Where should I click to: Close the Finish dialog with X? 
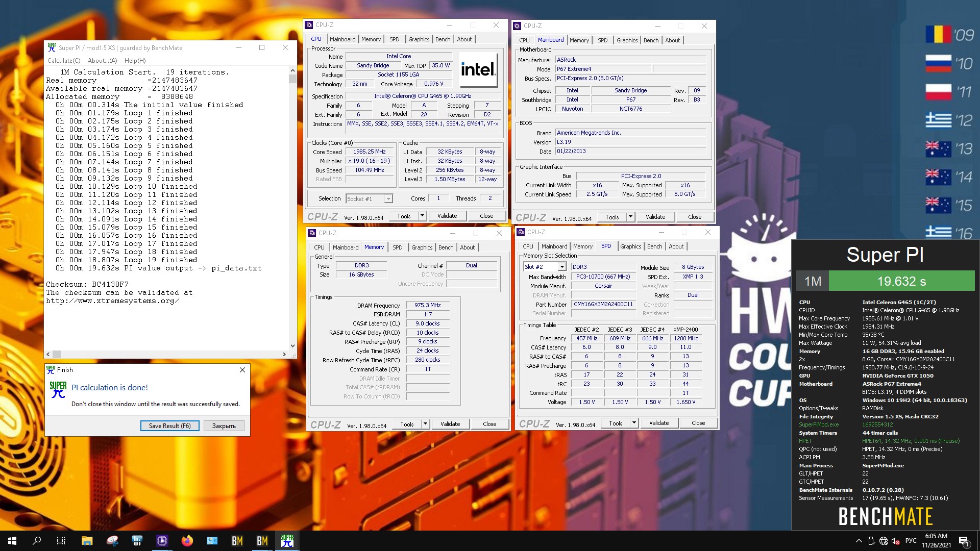[242, 370]
